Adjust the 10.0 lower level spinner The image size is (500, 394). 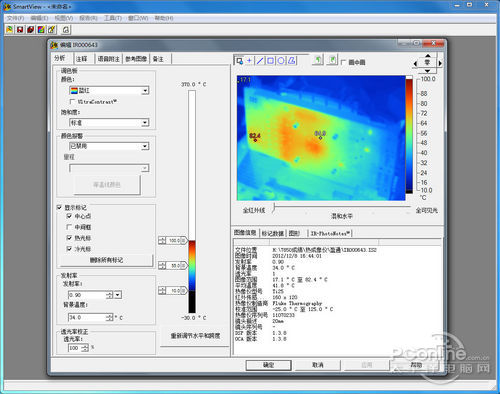162,291
